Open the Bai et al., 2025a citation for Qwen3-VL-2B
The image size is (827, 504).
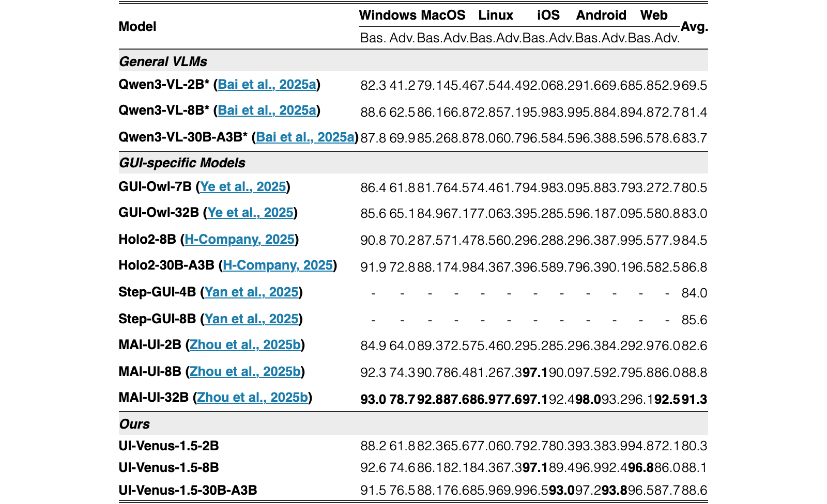click(x=267, y=84)
